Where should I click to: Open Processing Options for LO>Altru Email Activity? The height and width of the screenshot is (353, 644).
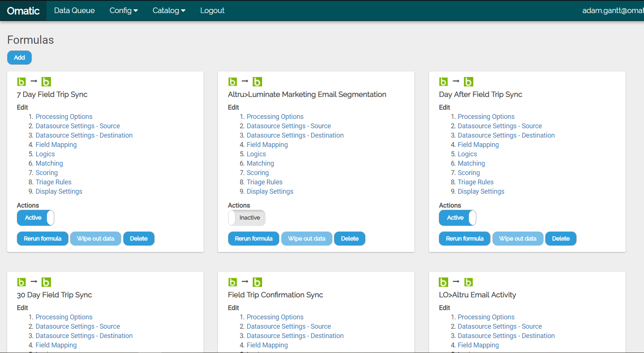486,317
